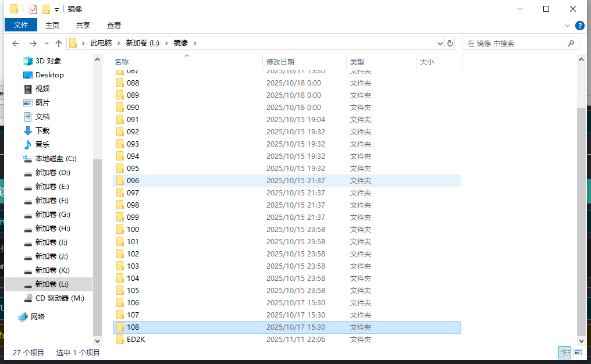The width and height of the screenshot is (591, 364).
Task: Open the quick access toolbar customize dropdown
Action: point(56,9)
